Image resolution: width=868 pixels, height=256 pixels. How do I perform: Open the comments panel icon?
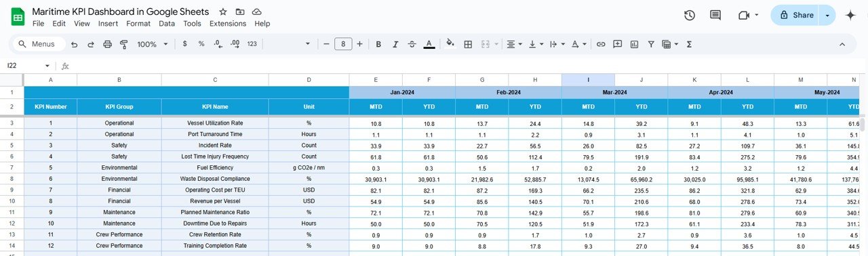(715, 15)
